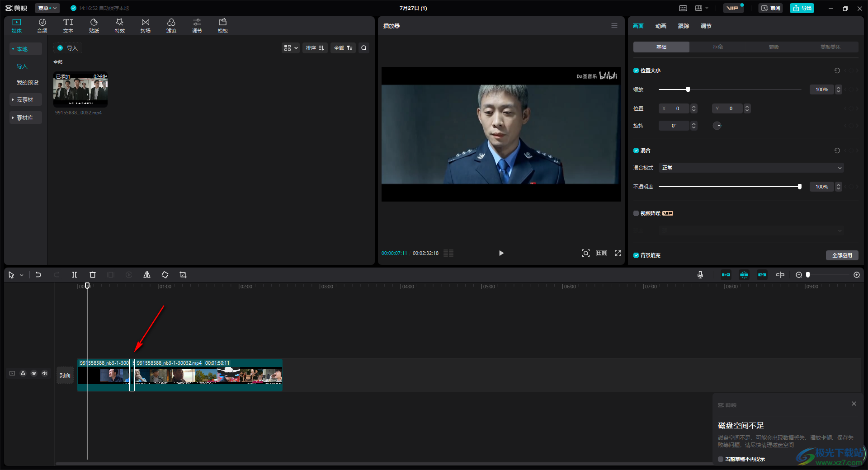Switch to the 抠像 sub-tab
The width and height of the screenshot is (868, 470).
click(718, 47)
